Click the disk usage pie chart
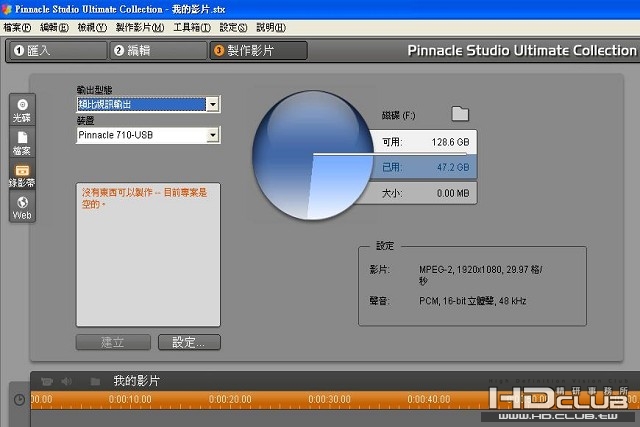Image resolution: width=640 pixels, height=427 pixels. (x=313, y=155)
